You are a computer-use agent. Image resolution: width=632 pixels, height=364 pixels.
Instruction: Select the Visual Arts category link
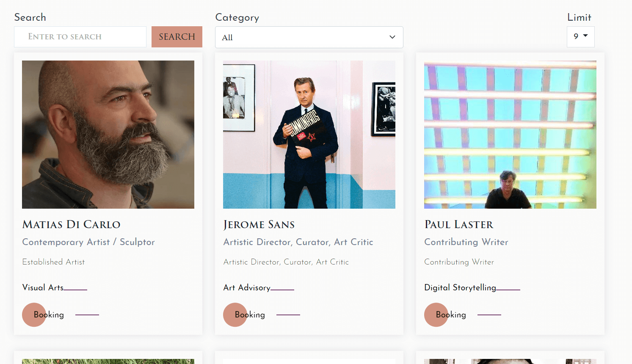tap(43, 287)
